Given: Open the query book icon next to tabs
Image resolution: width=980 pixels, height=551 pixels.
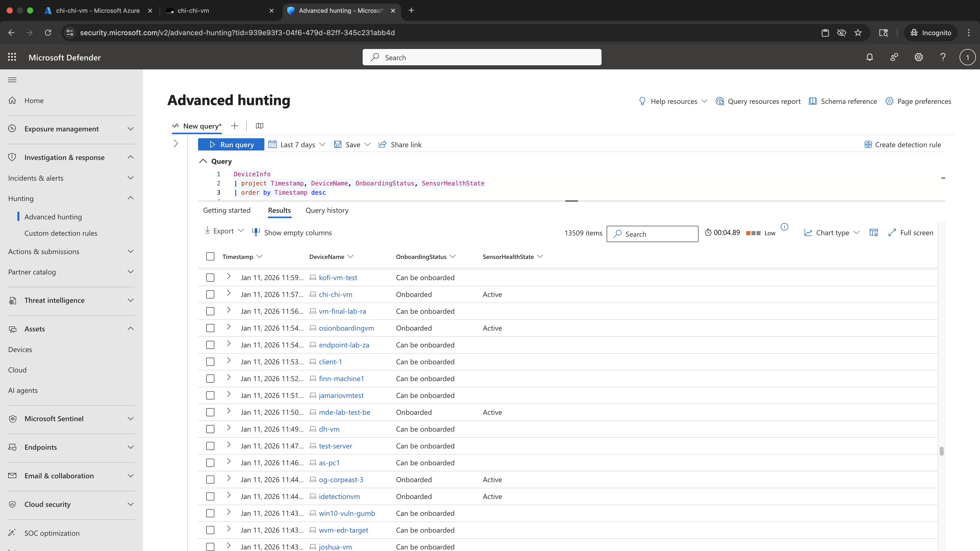Looking at the screenshot, I should pyautogui.click(x=260, y=126).
